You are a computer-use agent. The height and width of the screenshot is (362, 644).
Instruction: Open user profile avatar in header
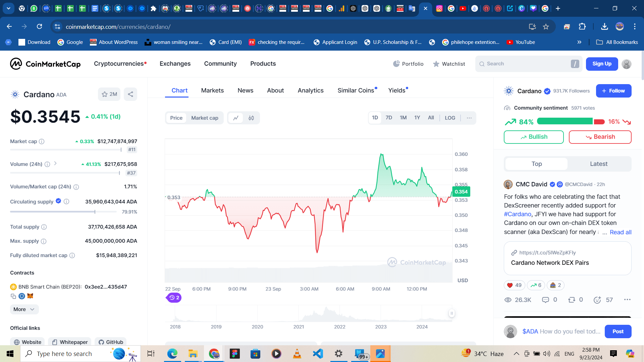tap(627, 64)
